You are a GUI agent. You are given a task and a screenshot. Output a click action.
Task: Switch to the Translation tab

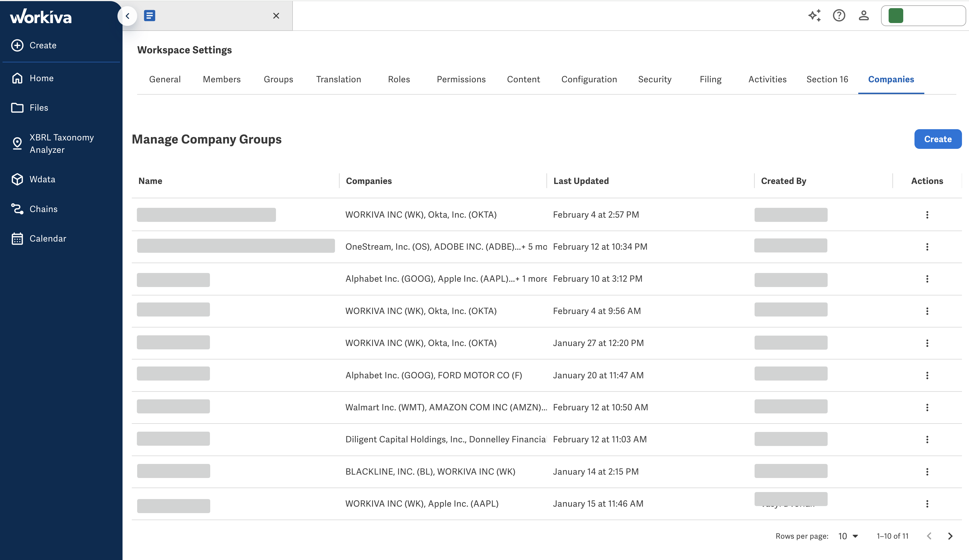coord(339,79)
